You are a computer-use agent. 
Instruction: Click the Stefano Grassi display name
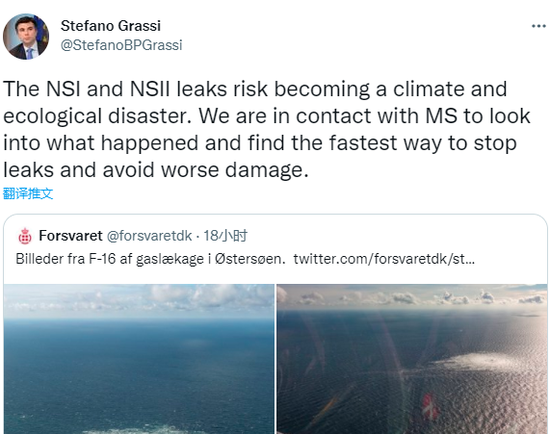tap(111, 26)
